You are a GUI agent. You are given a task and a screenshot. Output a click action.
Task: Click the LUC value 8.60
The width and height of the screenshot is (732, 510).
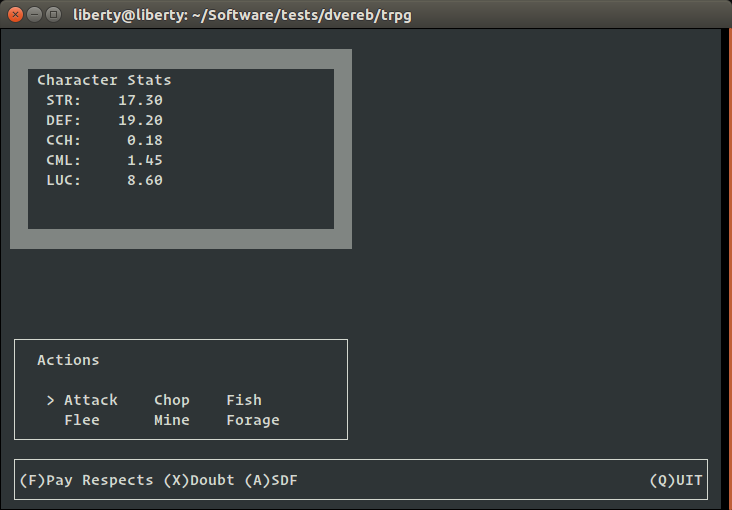[145, 181]
